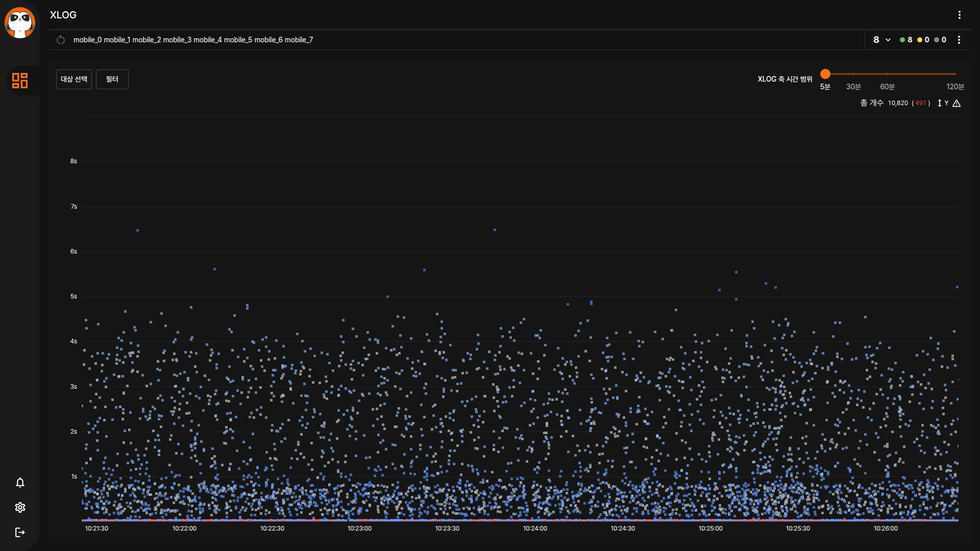Click the 필터 button

click(x=112, y=79)
